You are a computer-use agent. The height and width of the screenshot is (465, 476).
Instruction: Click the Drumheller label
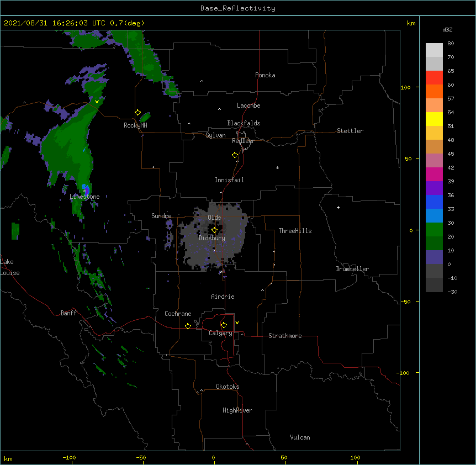point(352,269)
